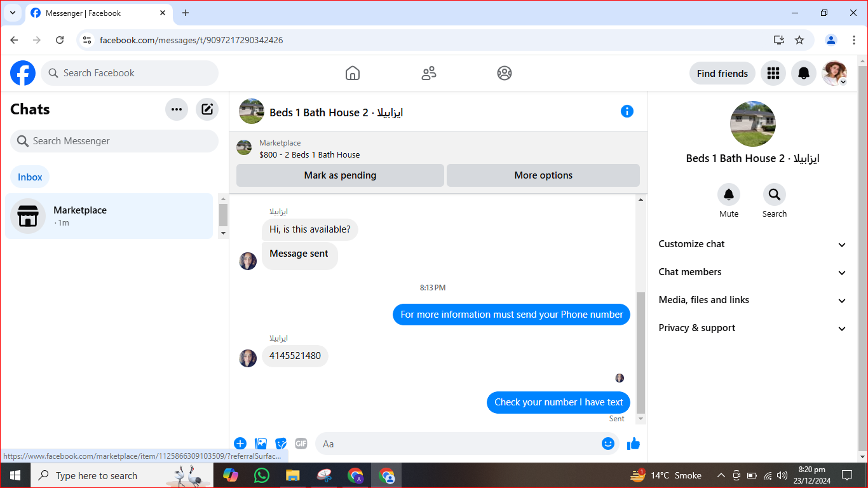
Task: Open the Groups icon in top navigation
Action: [505, 73]
